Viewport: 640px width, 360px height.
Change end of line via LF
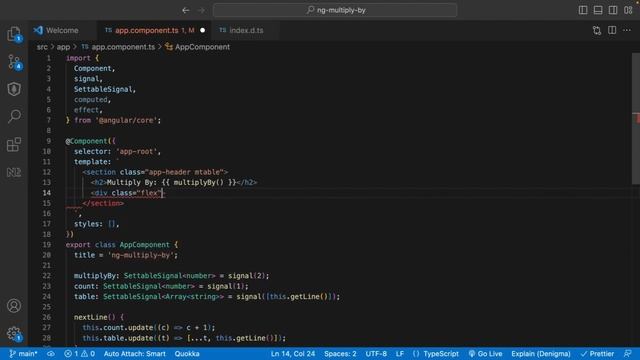(400, 354)
